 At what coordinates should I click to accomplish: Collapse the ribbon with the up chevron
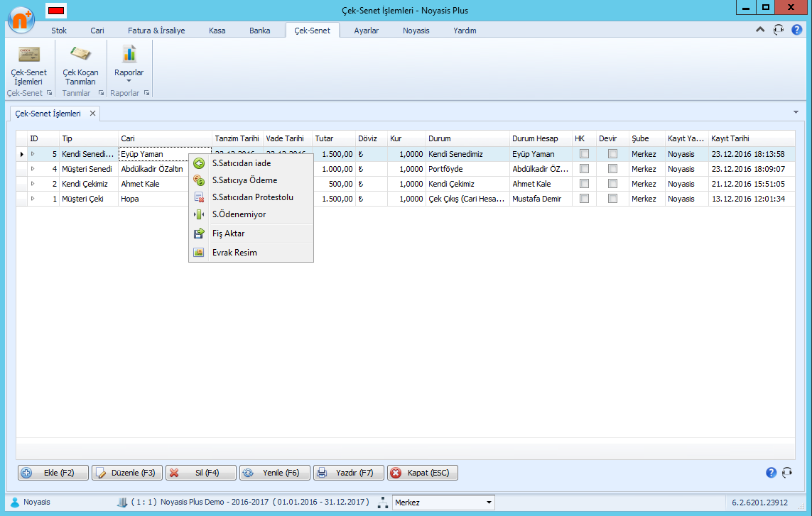760,30
